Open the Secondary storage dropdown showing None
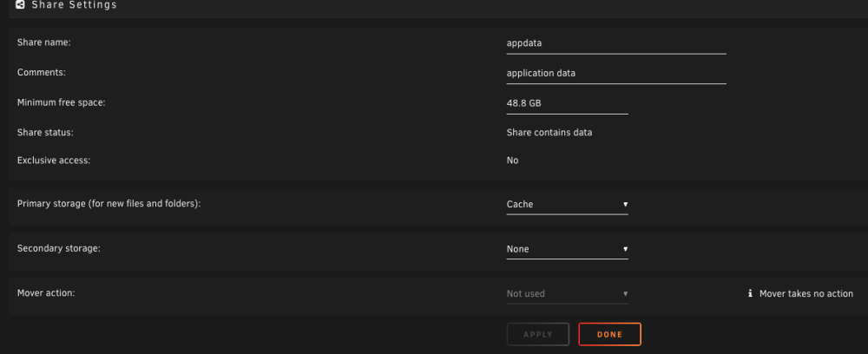This screenshot has height=354, width=868. (567, 250)
